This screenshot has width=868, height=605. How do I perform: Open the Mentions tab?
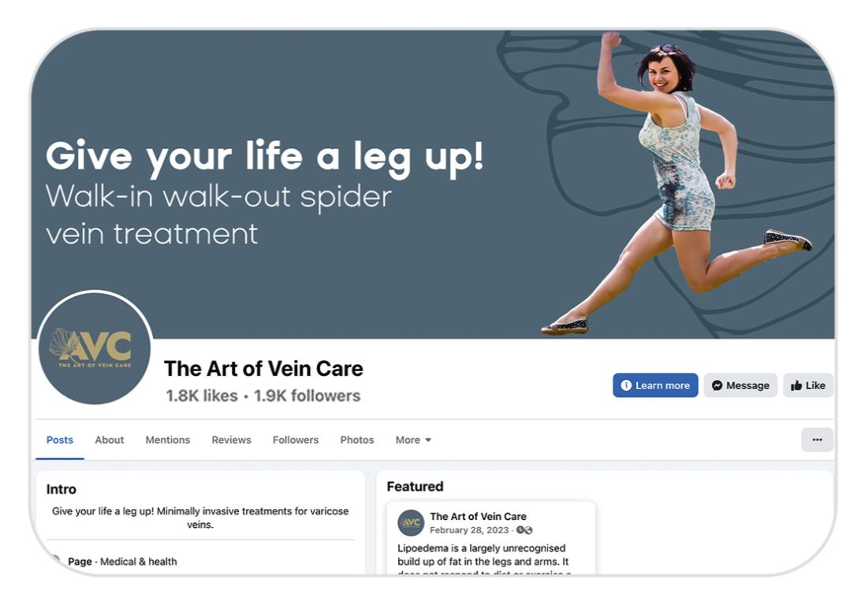point(168,440)
